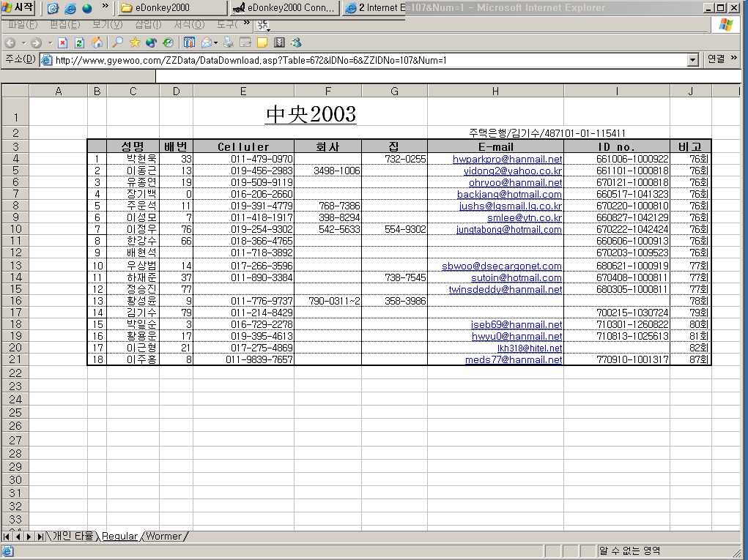Go to Home page icon
This screenshot has width=748, height=560.
pyautogui.click(x=96, y=42)
